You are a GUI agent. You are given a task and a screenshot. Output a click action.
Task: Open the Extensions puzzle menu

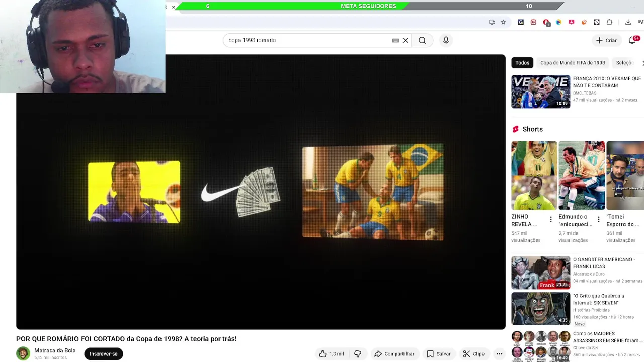tap(609, 22)
